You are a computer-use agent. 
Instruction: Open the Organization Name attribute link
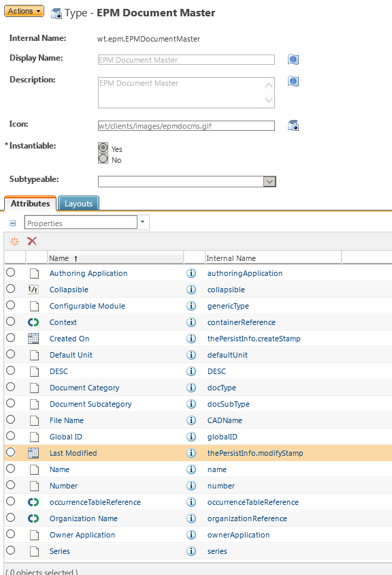[x=84, y=518]
